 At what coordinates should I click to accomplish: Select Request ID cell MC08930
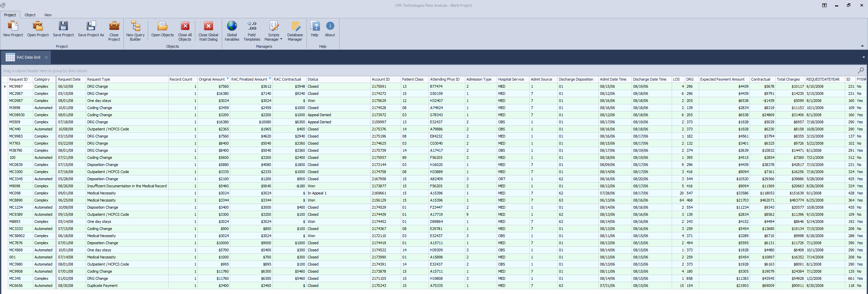pos(20,115)
